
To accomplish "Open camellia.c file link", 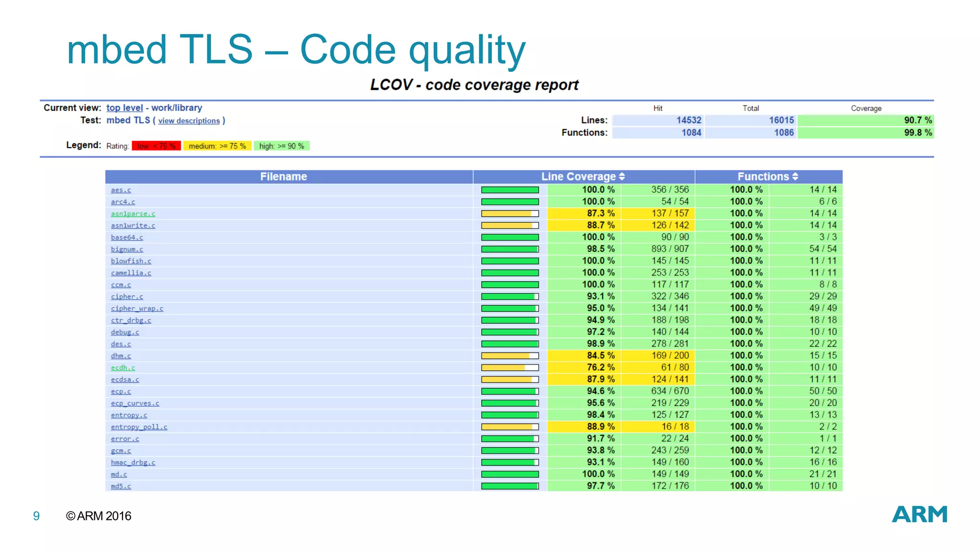I will (131, 273).
